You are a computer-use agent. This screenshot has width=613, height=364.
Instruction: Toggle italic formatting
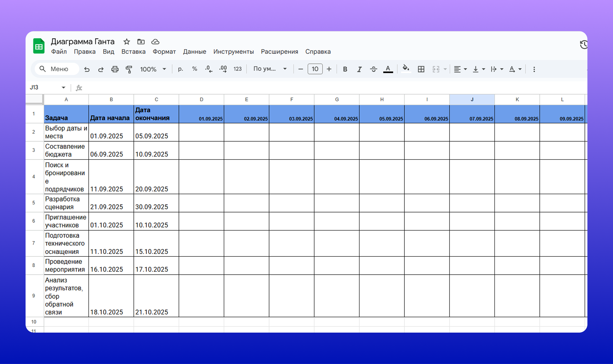click(359, 69)
